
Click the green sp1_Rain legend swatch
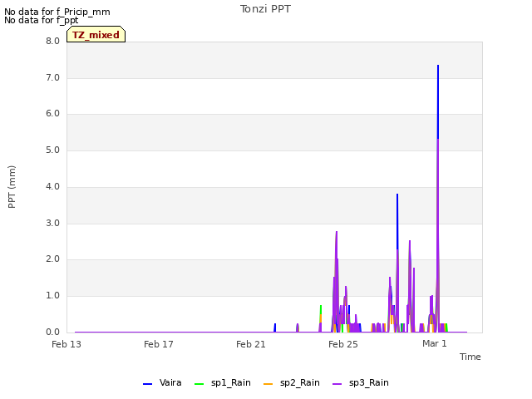tap(199, 384)
